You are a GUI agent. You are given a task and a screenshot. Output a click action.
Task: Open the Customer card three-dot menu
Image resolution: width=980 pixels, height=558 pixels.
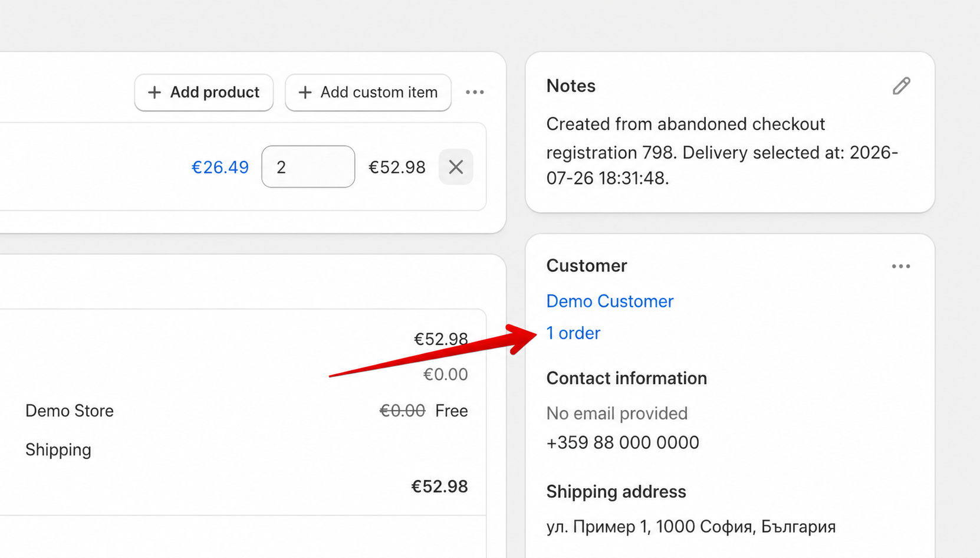[901, 267]
